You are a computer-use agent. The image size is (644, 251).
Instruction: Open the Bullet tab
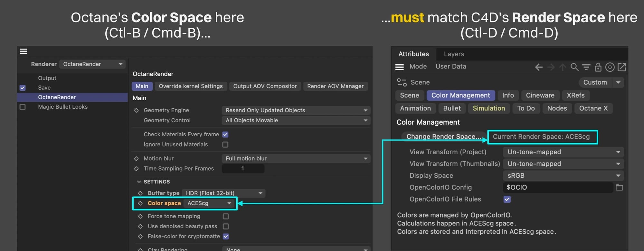tap(452, 108)
